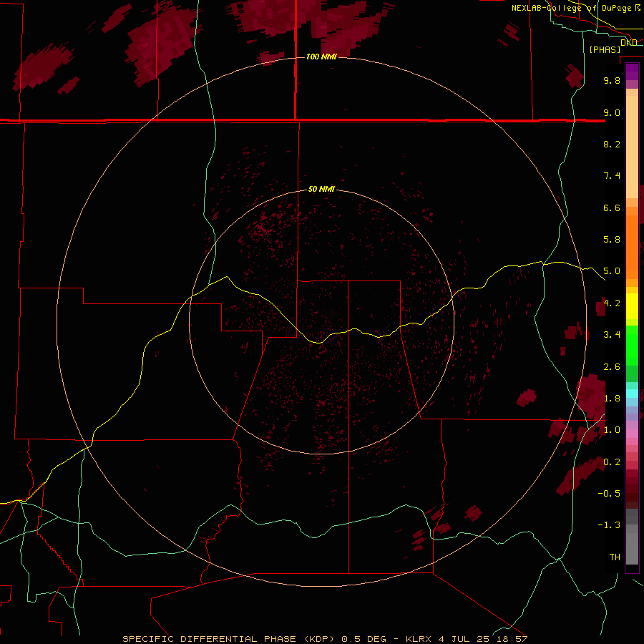644x644 pixels.
Task: Click the 100 NMI range ring label
Action: (321, 57)
